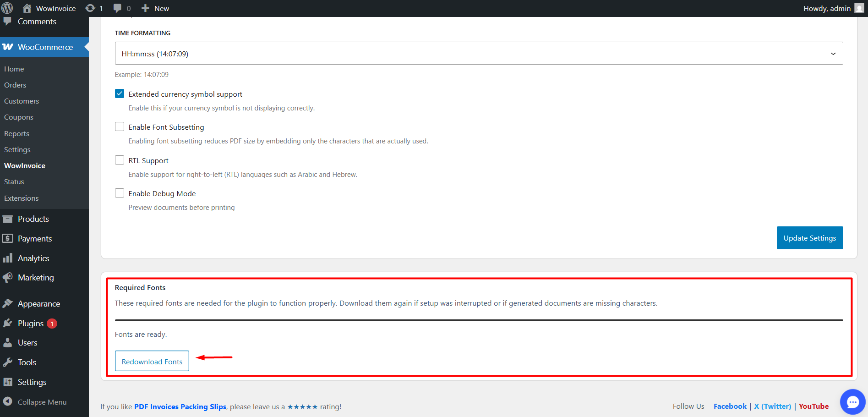868x417 pixels.
Task: Click the Products box icon
Action: [x=8, y=219]
